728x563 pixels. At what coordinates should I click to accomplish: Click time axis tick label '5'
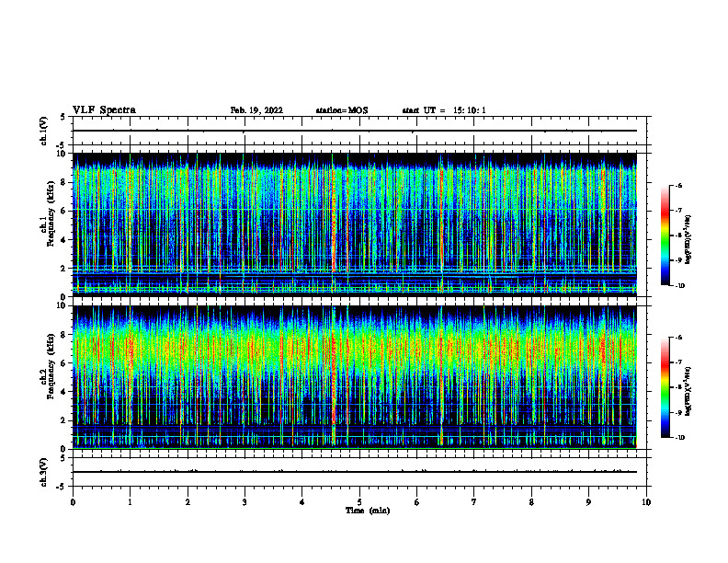(x=359, y=502)
